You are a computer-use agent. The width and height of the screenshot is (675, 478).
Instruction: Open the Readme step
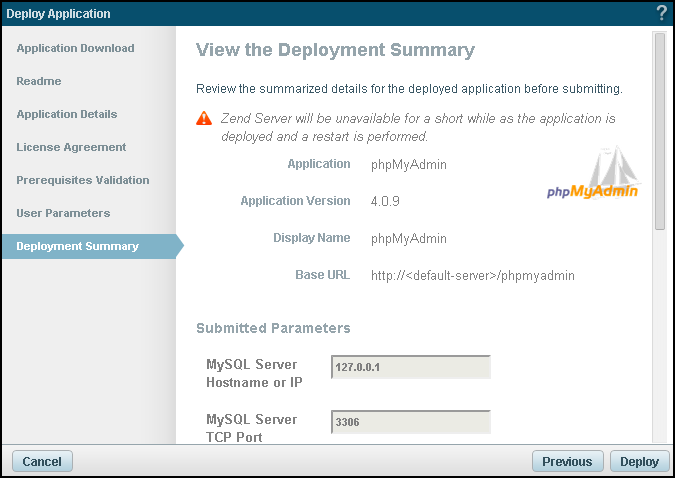[39, 81]
